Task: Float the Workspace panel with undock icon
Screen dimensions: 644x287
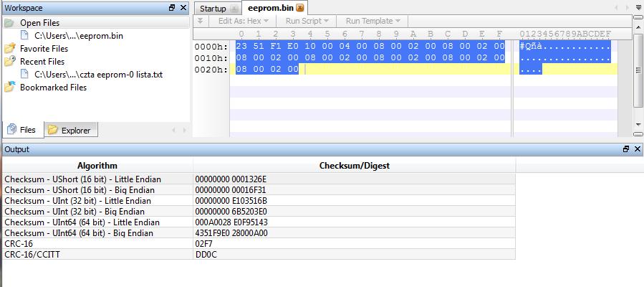Action: point(172,8)
